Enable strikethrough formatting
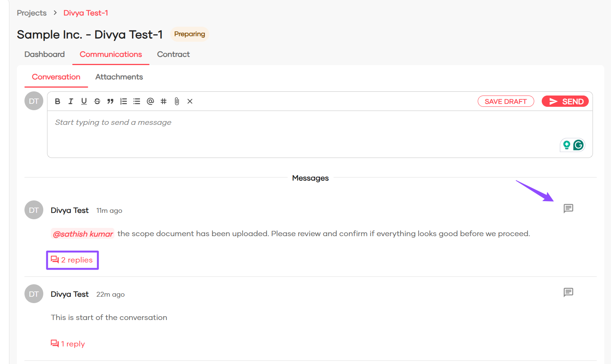 [x=97, y=101]
